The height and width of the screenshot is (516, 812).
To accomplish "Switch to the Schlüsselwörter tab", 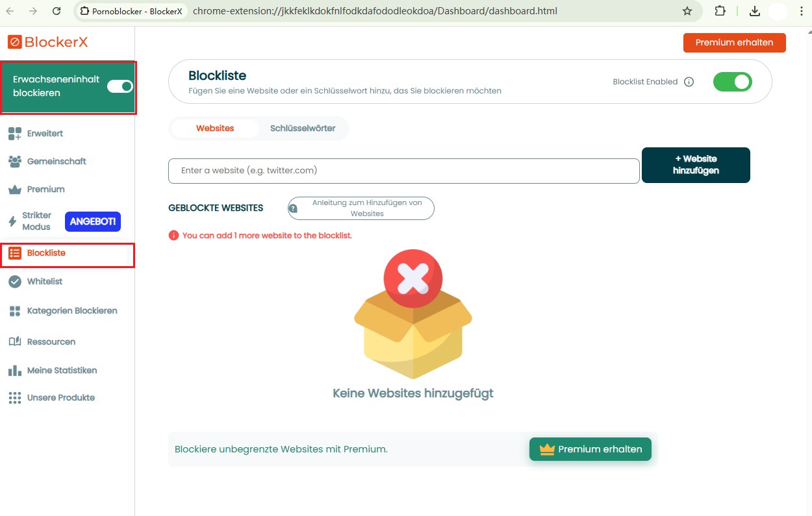I will point(303,129).
